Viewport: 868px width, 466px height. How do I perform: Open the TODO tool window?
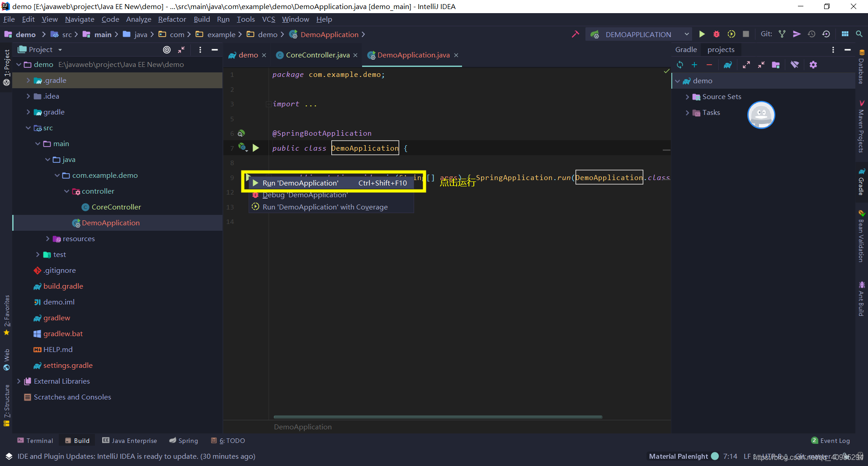click(228, 441)
